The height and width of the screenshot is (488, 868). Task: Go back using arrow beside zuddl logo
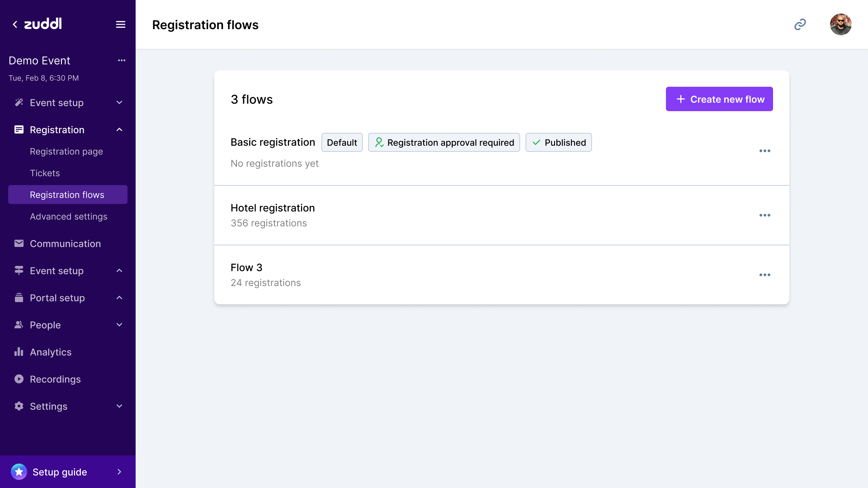click(15, 24)
